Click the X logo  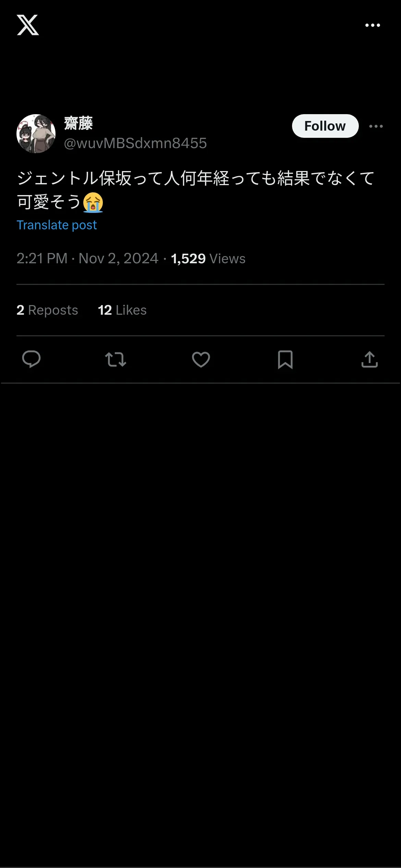[28, 25]
